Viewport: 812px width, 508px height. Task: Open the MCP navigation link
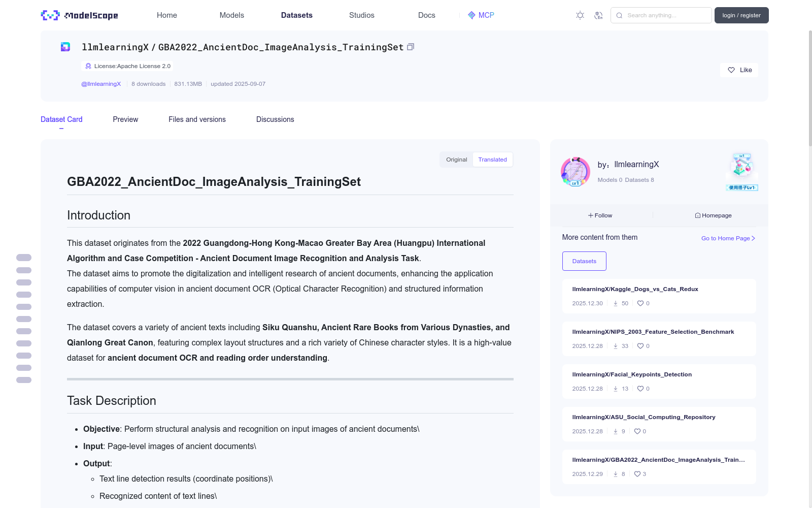[481, 15]
